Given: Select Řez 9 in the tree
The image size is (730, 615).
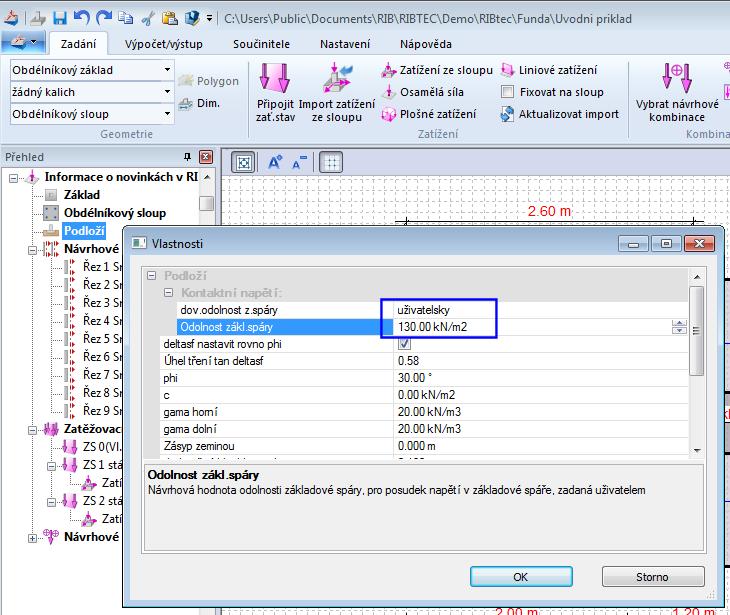Looking at the screenshot, I should pos(101,411).
